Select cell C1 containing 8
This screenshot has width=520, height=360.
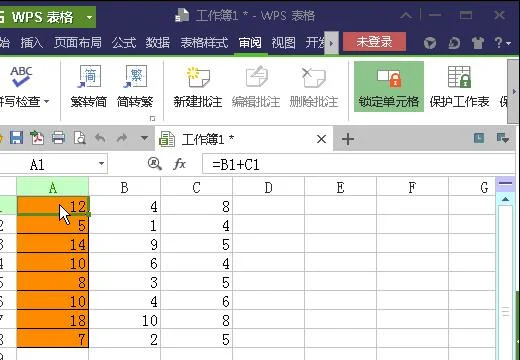[197, 206]
